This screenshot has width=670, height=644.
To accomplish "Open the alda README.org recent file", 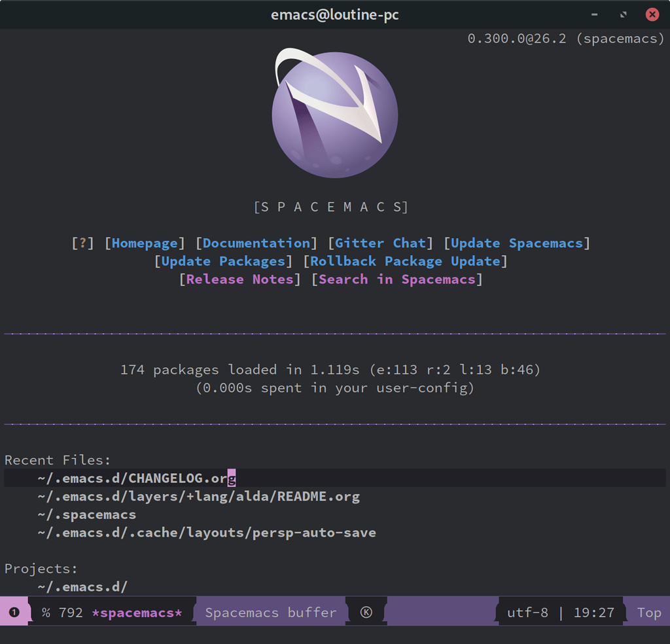I will (x=198, y=496).
